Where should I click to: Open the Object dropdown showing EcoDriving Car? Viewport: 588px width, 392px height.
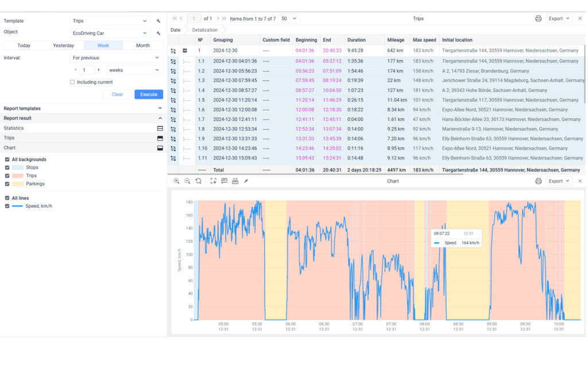point(110,33)
